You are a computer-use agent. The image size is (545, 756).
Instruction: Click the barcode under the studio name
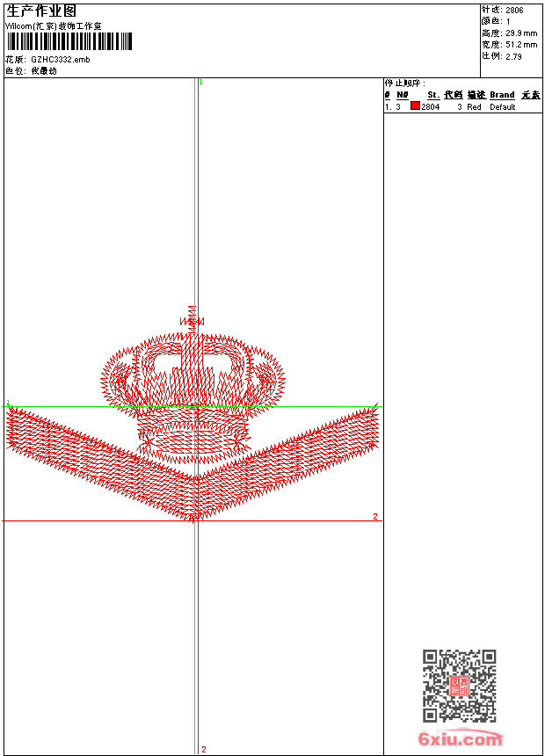[69, 42]
